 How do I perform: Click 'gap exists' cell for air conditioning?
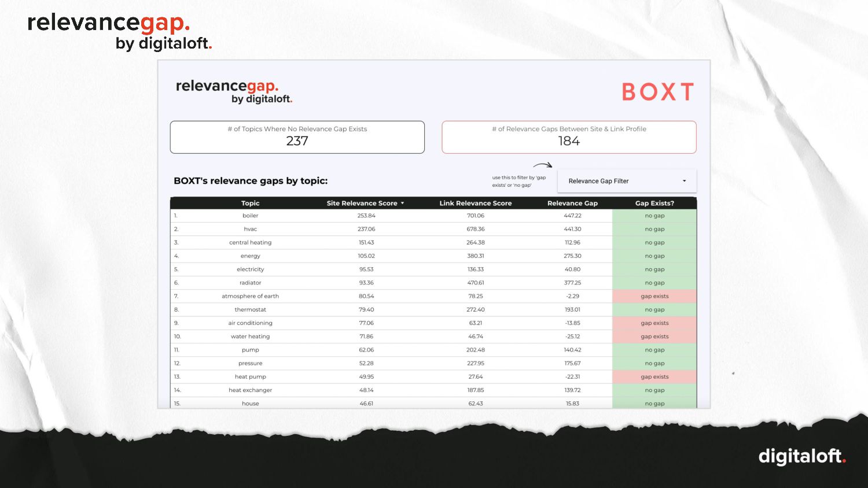pyautogui.click(x=654, y=323)
